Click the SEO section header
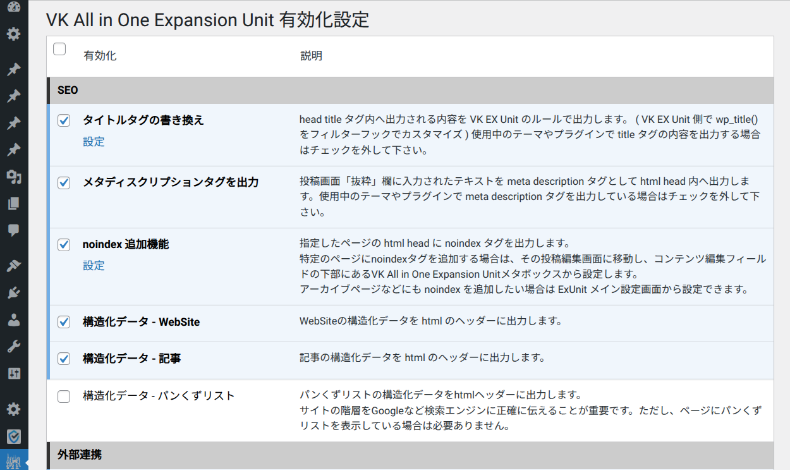The height and width of the screenshot is (470, 790). (x=410, y=91)
